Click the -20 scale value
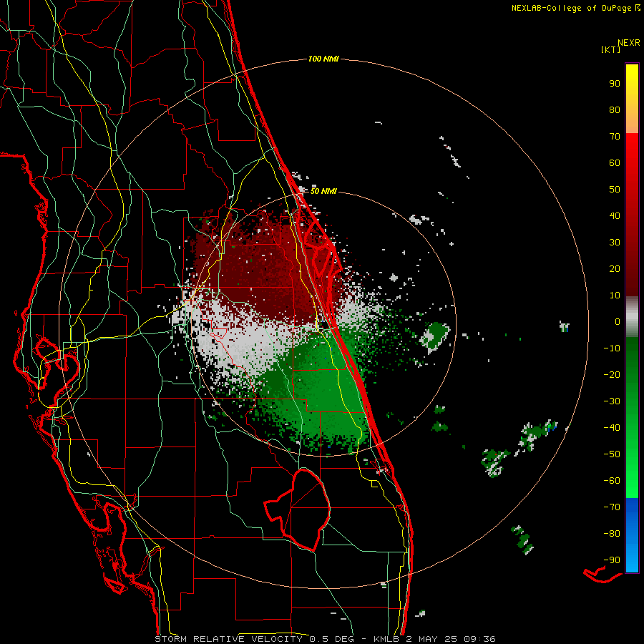 pyautogui.click(x=612, y=374)
